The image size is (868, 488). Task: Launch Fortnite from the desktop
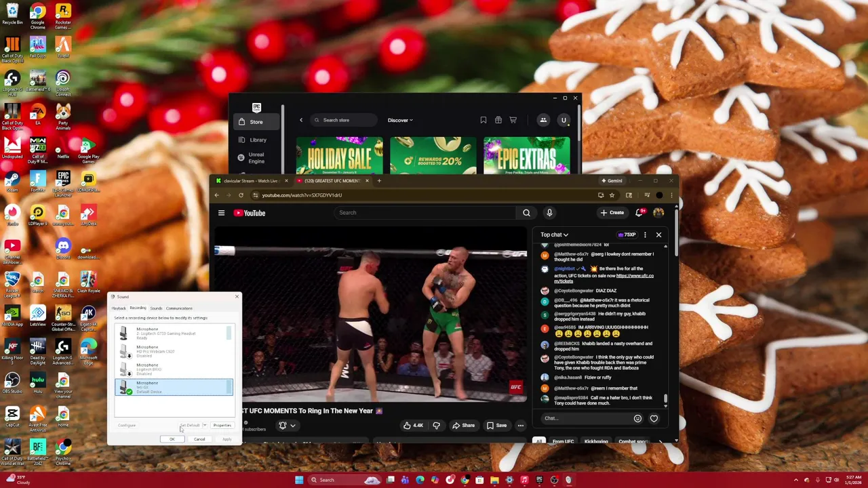click(x=37, y=182)
